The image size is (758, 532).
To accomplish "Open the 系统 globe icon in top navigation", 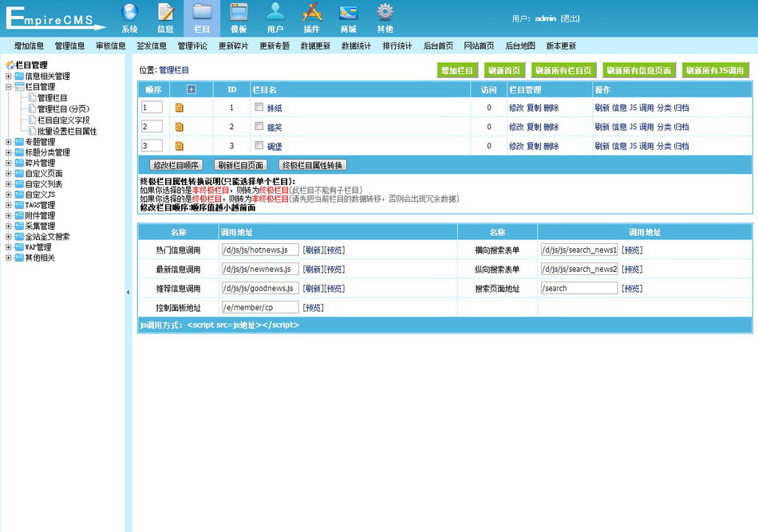I will (129, 12).
